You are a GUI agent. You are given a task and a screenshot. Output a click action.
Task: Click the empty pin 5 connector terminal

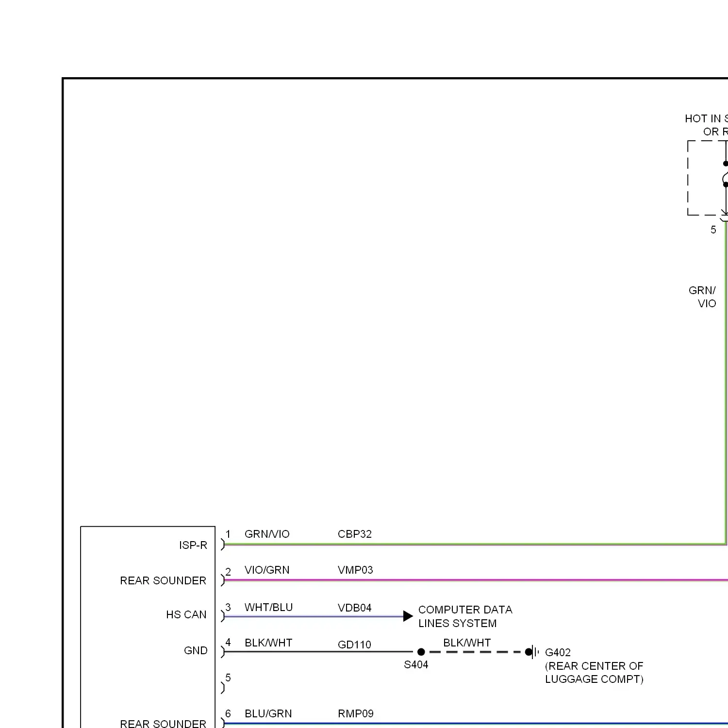(224, 687)
